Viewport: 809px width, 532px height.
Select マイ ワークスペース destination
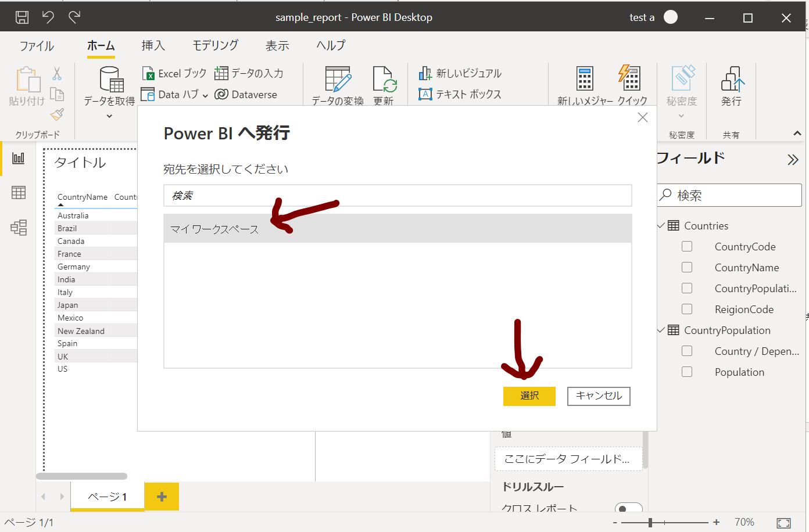398,229
